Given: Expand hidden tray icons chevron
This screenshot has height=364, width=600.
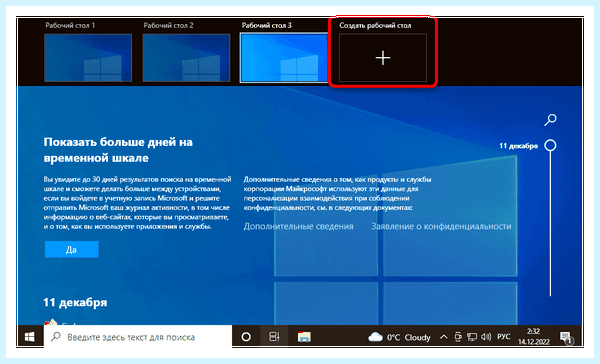Looking at the screenshot, I should [x=443, y=337].
